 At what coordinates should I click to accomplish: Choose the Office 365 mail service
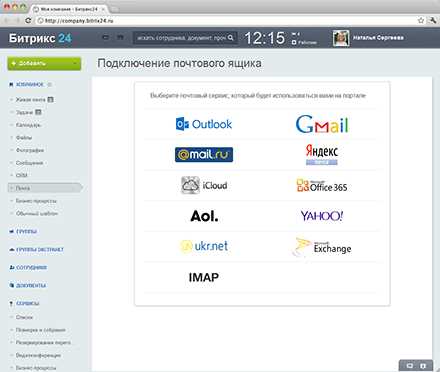322,186
